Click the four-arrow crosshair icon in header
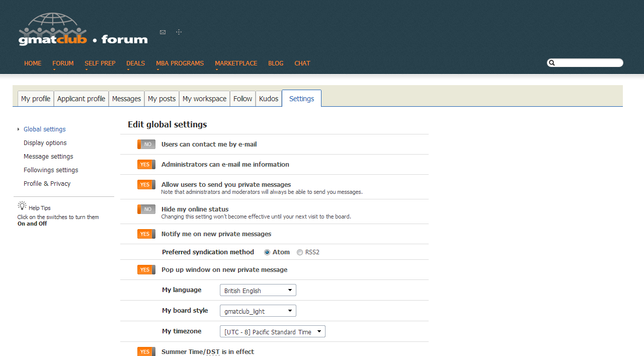 click(179, 32)
